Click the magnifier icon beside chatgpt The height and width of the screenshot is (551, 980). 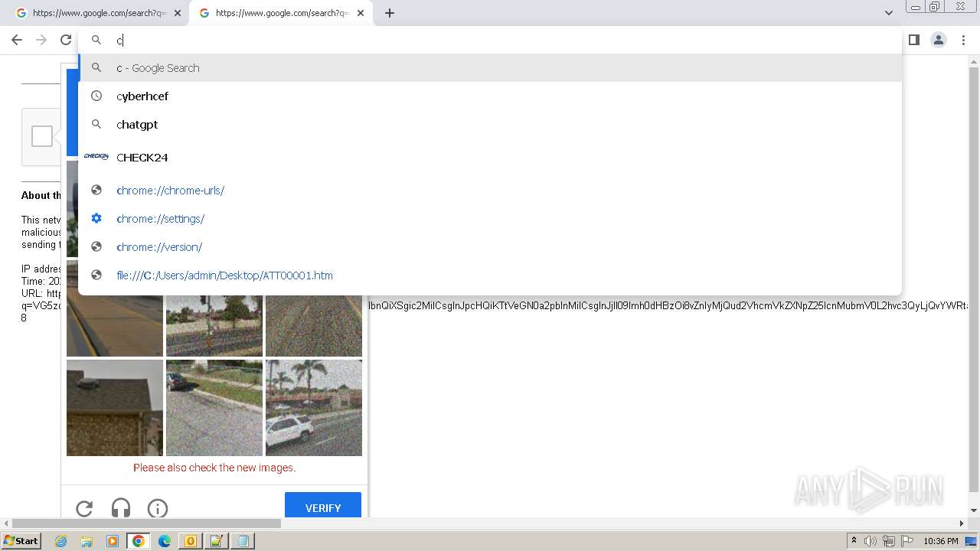pyautogui.click(x=96, y=124)
